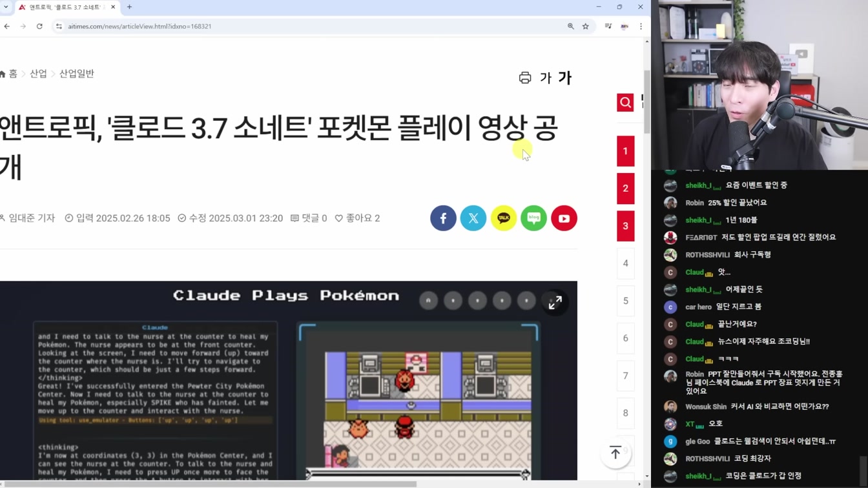868x488 pixels.
Task: Select ranked item number 6
Action: click(625, 338)
